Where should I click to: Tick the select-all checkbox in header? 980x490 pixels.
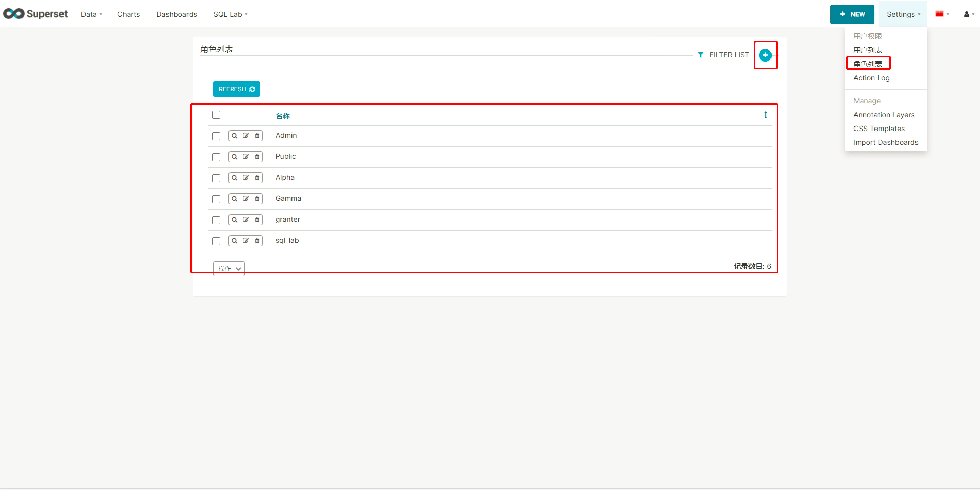coord(216,115)
